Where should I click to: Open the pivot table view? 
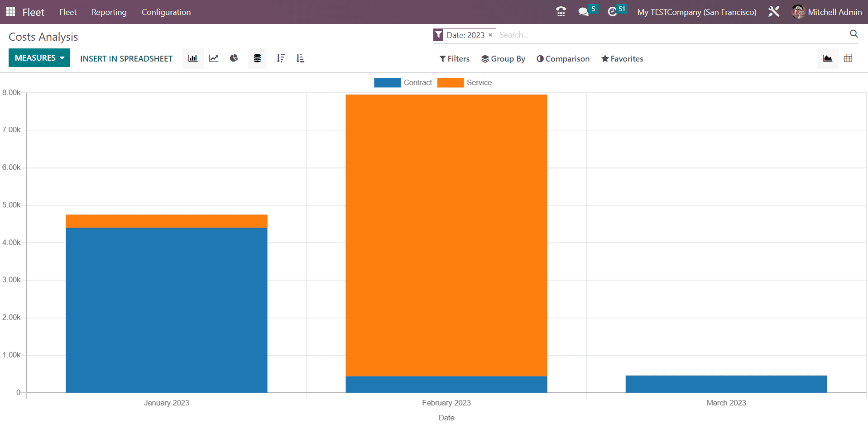[848, 58]
